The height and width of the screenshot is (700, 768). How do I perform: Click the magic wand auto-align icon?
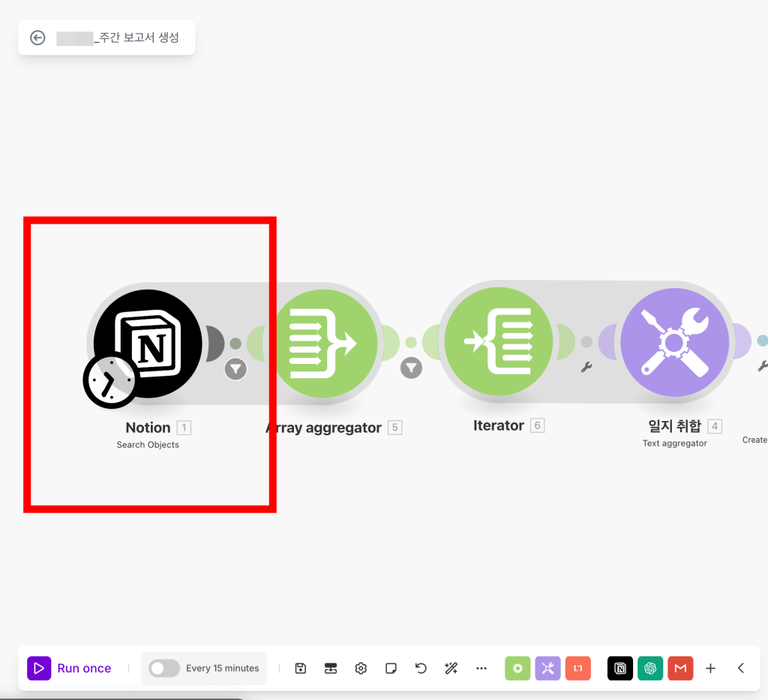(451, 668)
